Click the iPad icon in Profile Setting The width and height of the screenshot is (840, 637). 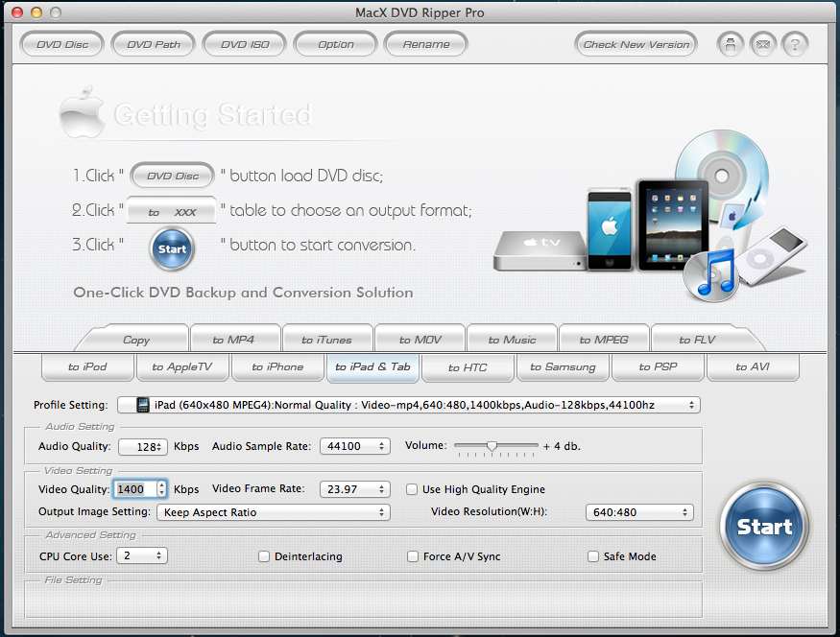(143, 405)
